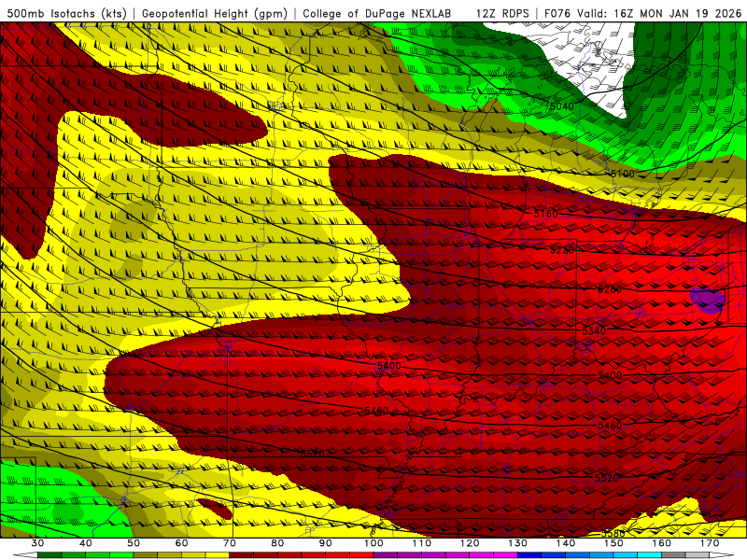
Task: Select the 5160 height contour label
Action: click(546, 214)
